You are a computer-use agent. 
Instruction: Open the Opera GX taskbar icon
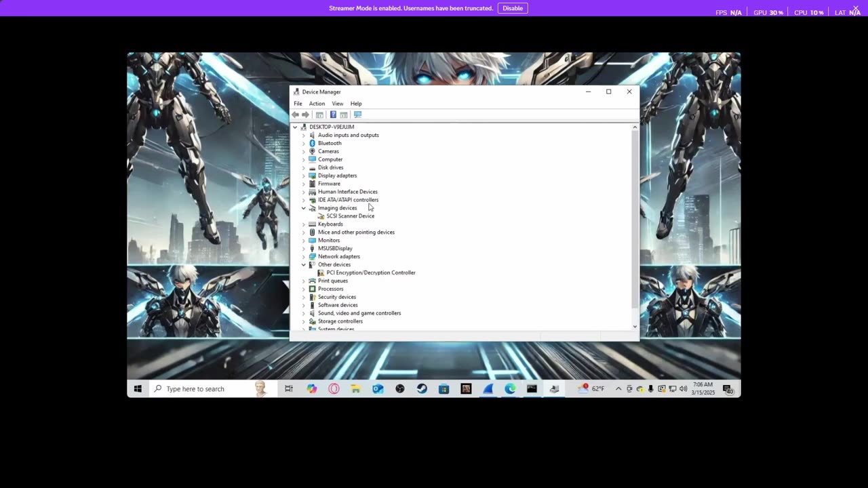(x=334, y=388)
